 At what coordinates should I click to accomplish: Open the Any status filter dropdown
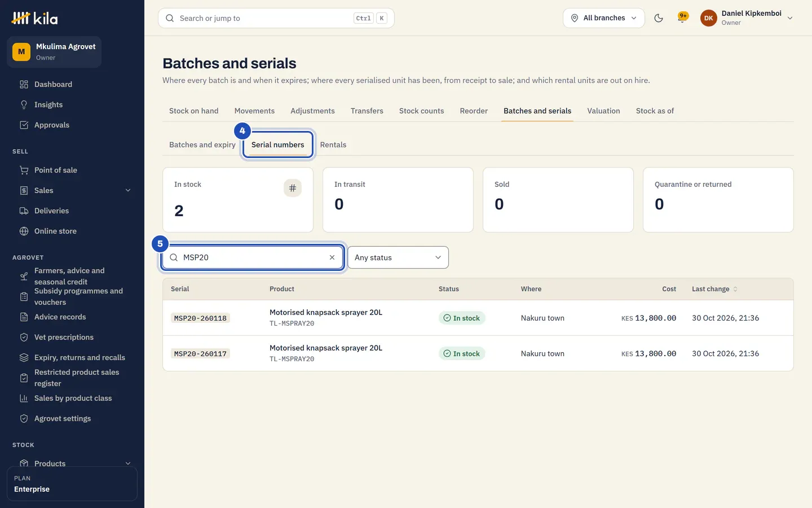pyautogui.click(x=398, y=257)
